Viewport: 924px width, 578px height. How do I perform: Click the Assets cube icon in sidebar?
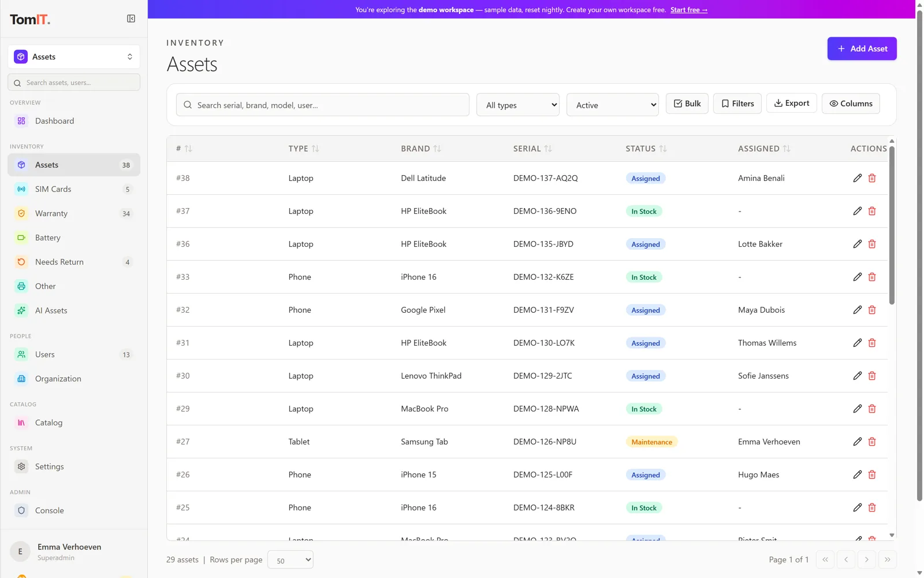21,165
